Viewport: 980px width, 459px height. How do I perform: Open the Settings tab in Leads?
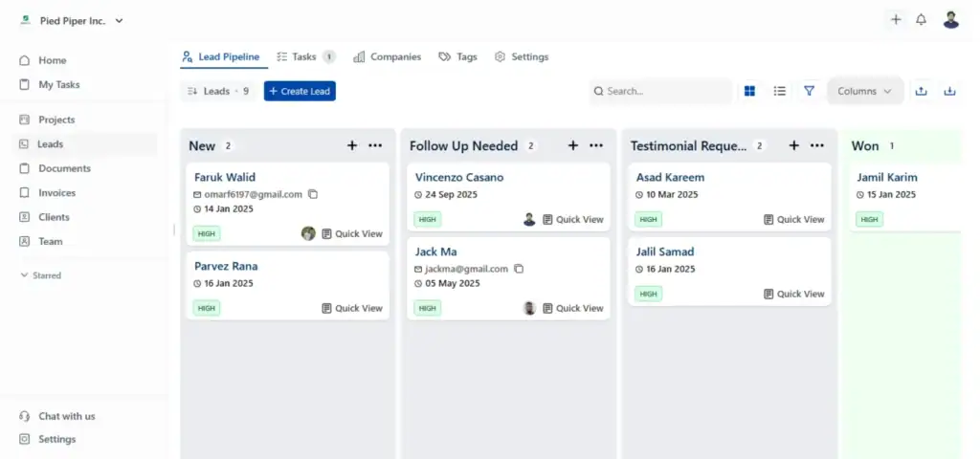coord(522,56)
